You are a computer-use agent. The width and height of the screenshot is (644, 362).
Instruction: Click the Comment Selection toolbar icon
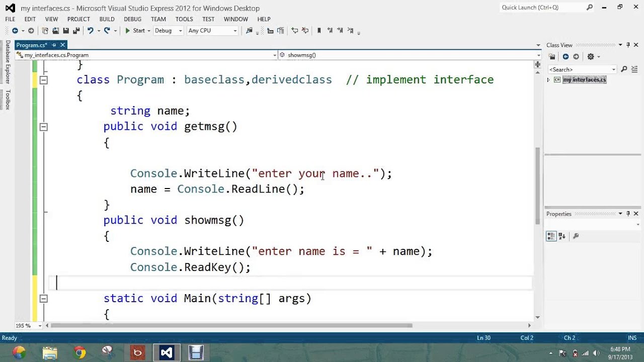click(x=295, y=31)
